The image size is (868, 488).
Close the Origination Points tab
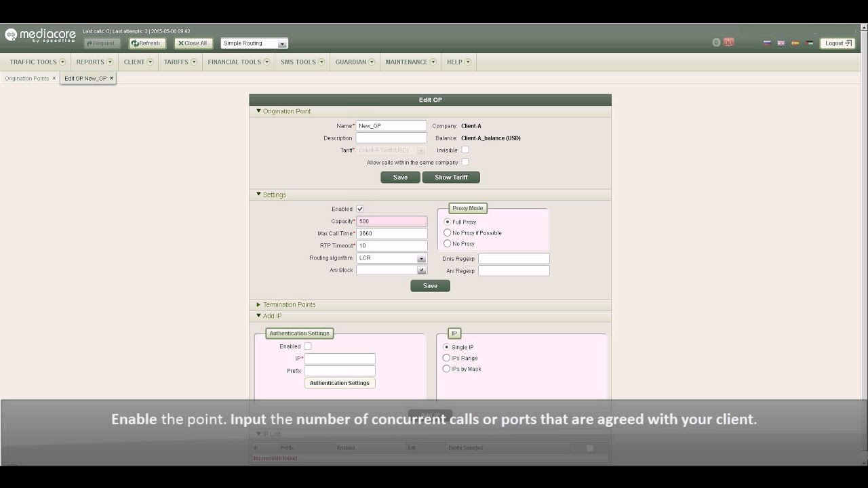click(54, 79)
